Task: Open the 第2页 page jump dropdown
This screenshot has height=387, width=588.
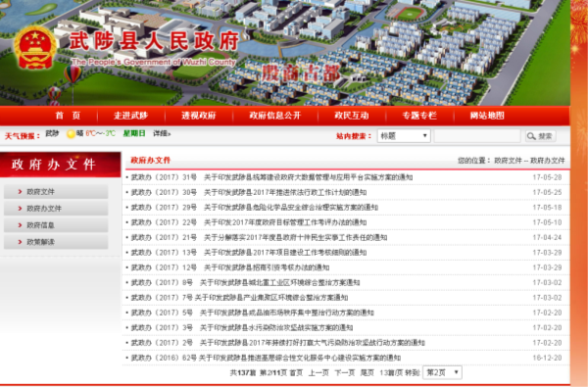Action: tap(442, 372)
